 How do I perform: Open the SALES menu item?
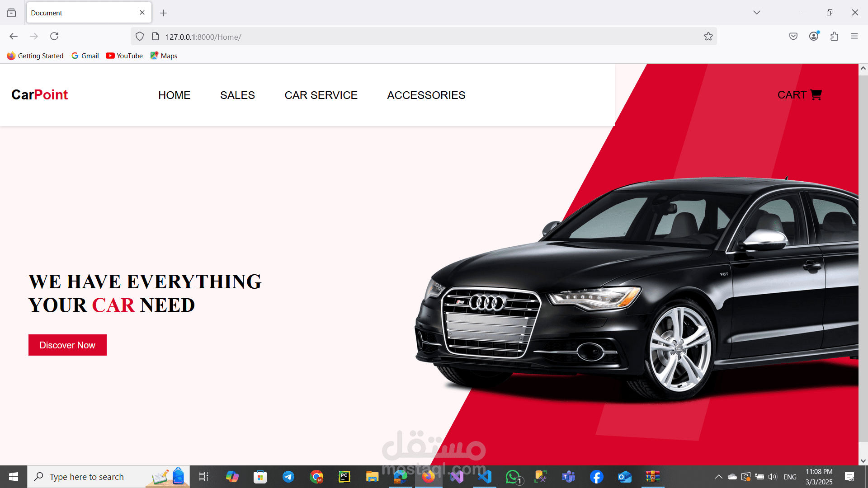pos(237,95)
